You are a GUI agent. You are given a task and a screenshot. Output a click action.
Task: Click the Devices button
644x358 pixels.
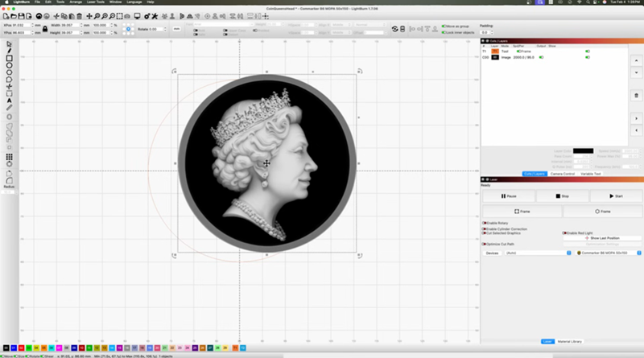pos(492,253)
